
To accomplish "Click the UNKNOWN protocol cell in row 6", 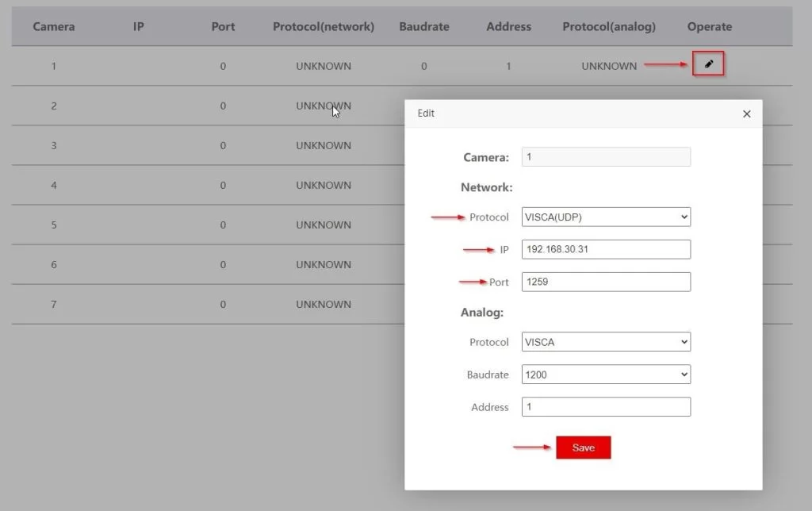I will 324,265.
